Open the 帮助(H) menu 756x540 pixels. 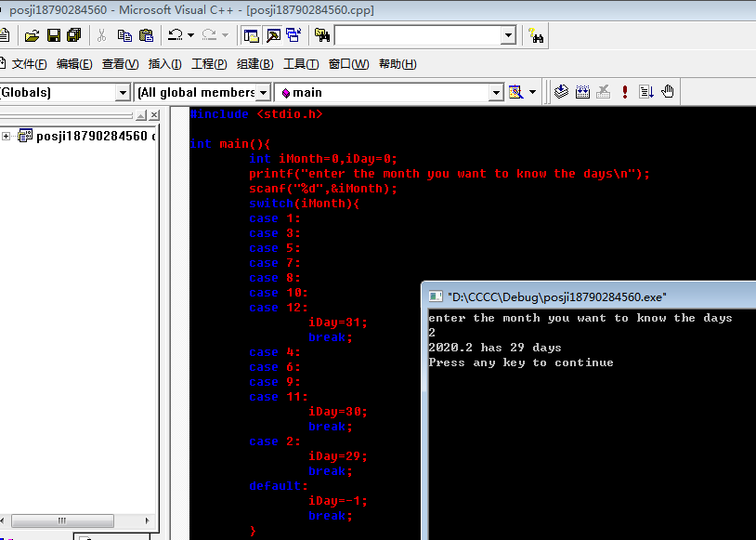point(398,64)
